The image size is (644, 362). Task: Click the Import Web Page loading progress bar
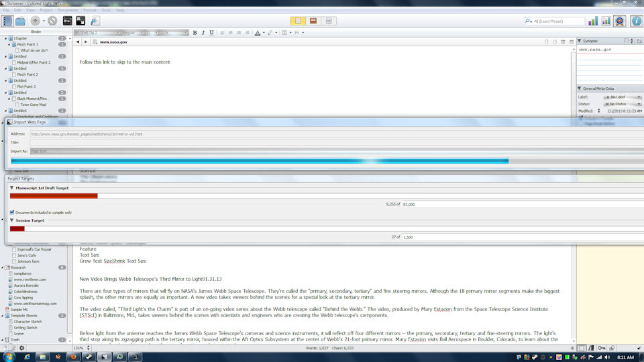click(327, 161)
